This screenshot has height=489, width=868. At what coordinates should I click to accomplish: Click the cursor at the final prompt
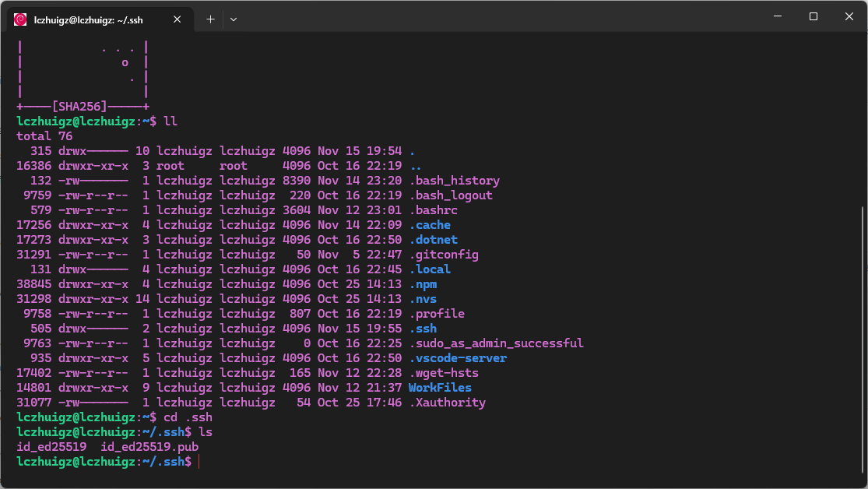pos(200,462)
